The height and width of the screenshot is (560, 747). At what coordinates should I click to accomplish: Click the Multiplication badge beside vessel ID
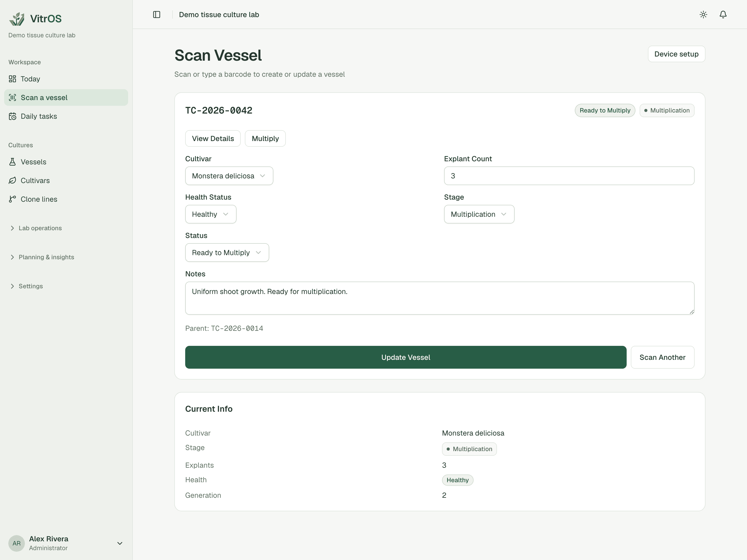pos(667,110)
